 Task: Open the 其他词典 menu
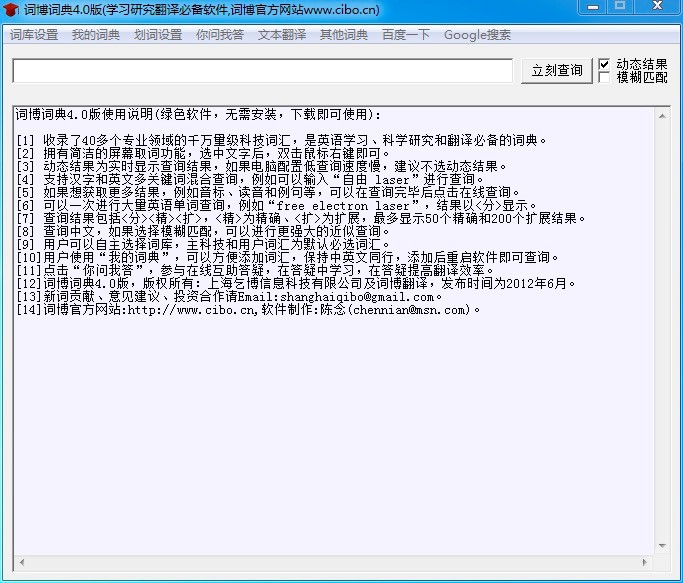(x=344, y=35)
